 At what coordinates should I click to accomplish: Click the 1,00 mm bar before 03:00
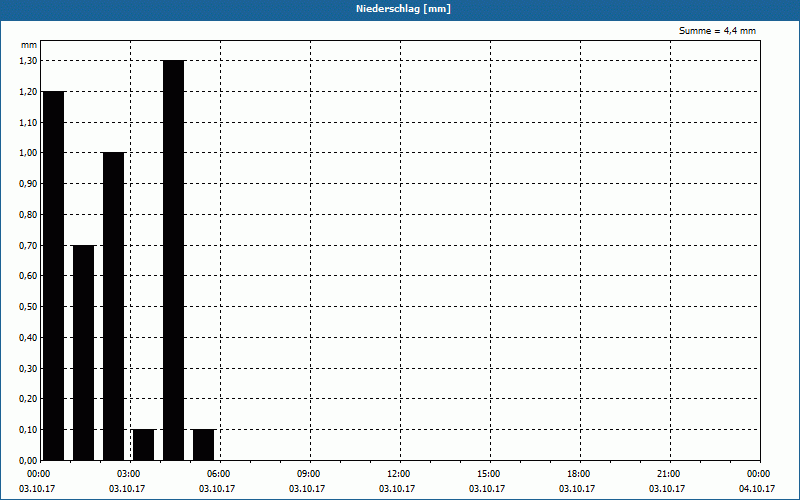coord(114,307)
